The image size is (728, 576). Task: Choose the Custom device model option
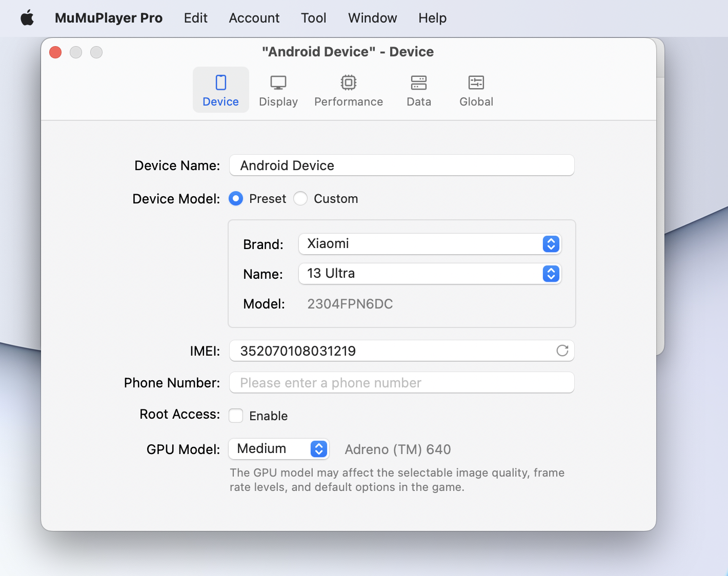tap(300, 198)
